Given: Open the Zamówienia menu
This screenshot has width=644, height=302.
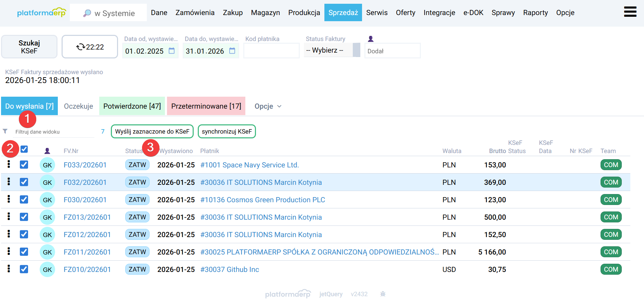Looking at the screenshot, I should pyautogui.click(x=195, y=13).
